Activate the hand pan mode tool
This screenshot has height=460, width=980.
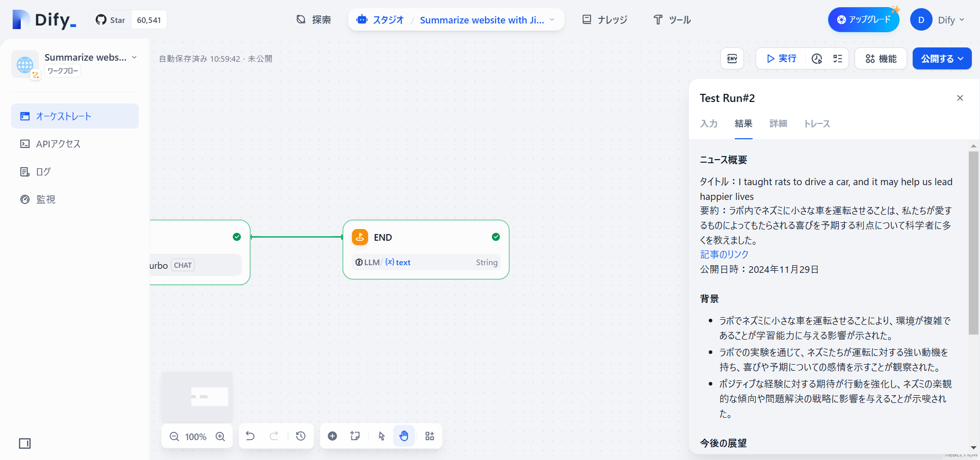(404, 436)
